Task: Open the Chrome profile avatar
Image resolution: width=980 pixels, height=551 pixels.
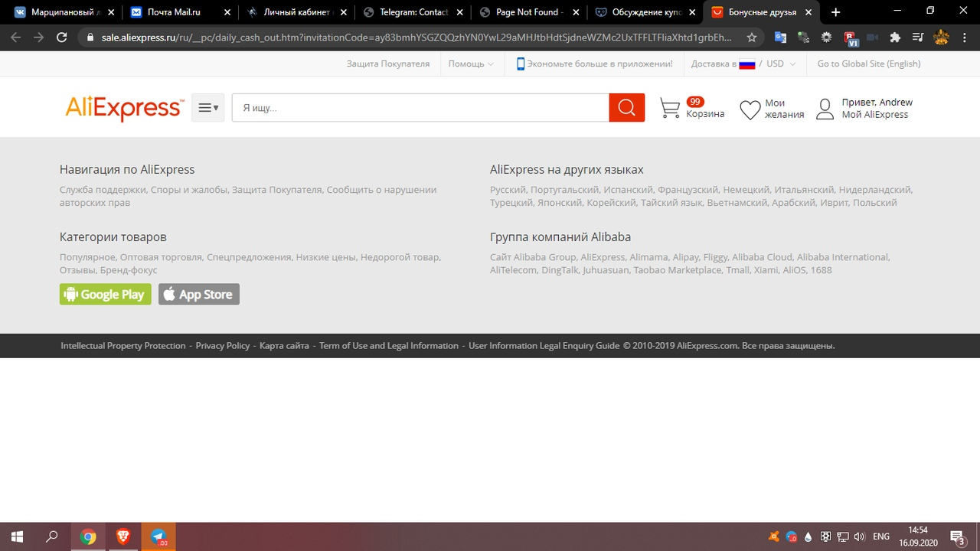Action: click(x=942, y=37)
